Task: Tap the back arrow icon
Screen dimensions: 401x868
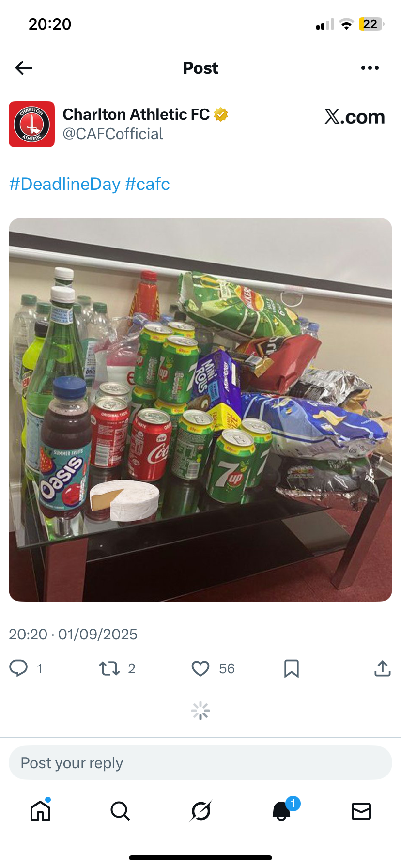Action: (24, 68)
